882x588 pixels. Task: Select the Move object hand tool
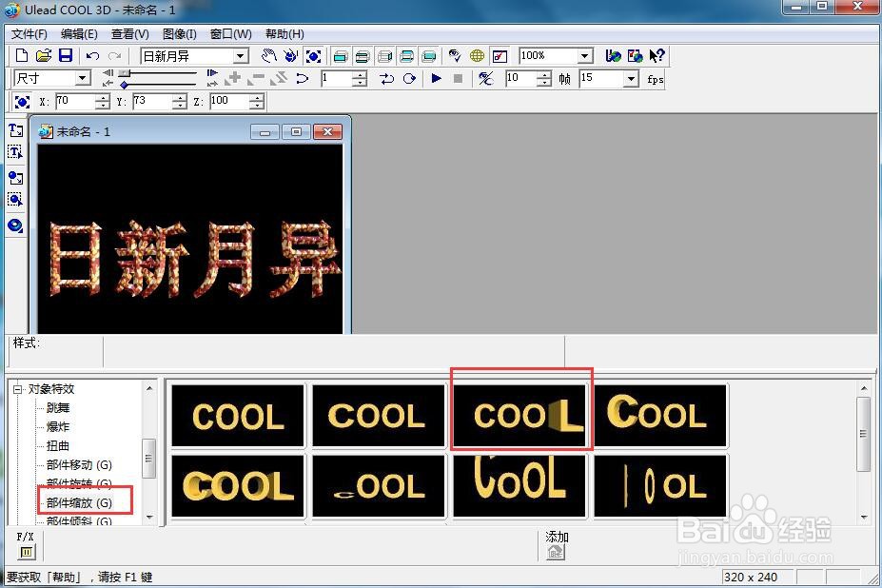(x=269, y=56)
